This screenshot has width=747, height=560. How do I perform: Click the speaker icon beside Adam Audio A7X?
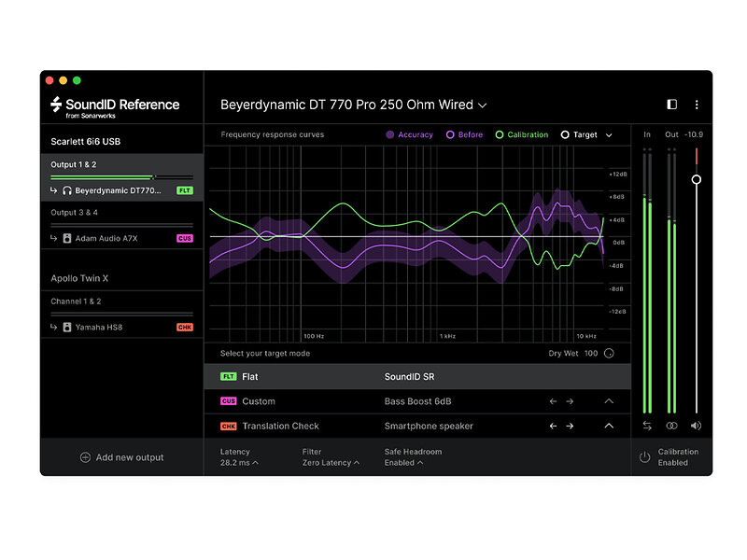point(67,238)
